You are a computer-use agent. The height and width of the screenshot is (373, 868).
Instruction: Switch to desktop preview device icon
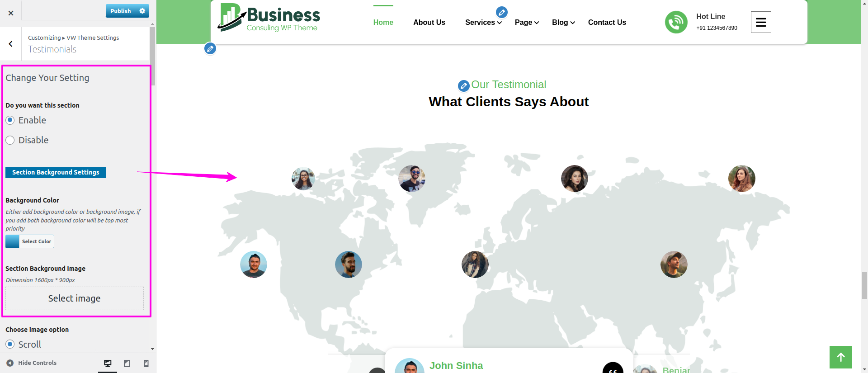pos(108,364)
